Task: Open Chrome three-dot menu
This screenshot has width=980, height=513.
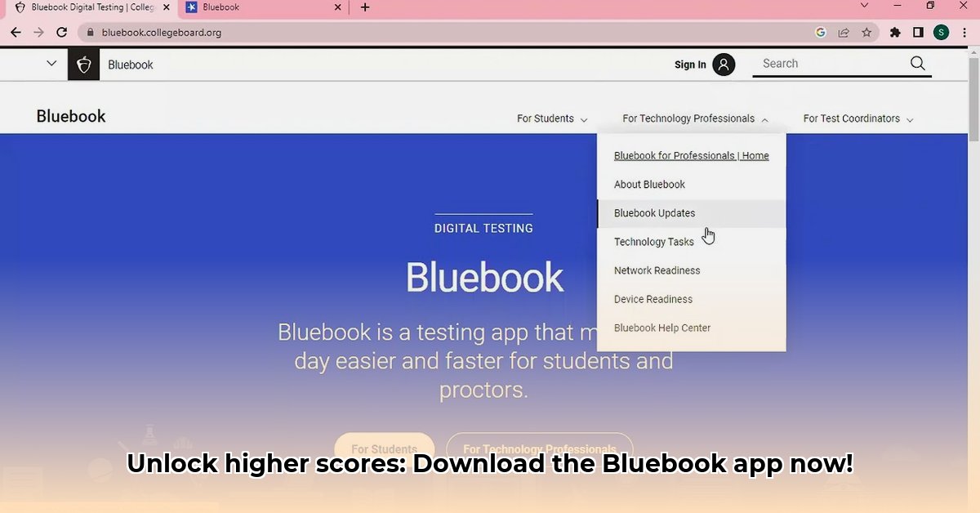Action: 964,33
